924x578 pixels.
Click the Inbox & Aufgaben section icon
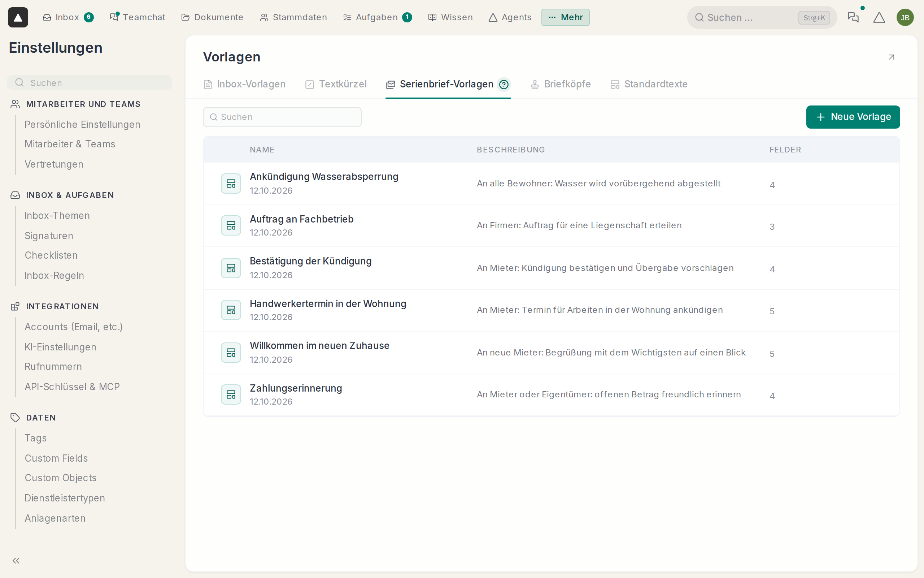pos(15,195)
